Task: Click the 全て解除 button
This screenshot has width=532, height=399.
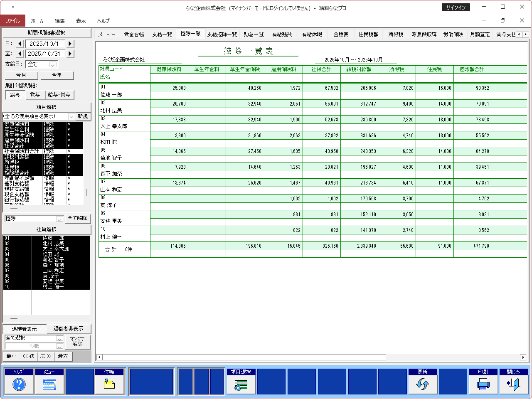Action: (x=77, y=218)
